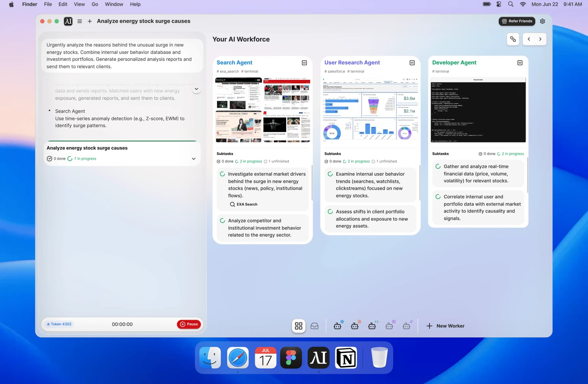The width and height of the screenshot is (588, 384).
Task: Go to next agents with right arrow
Action: coord(540,39)
